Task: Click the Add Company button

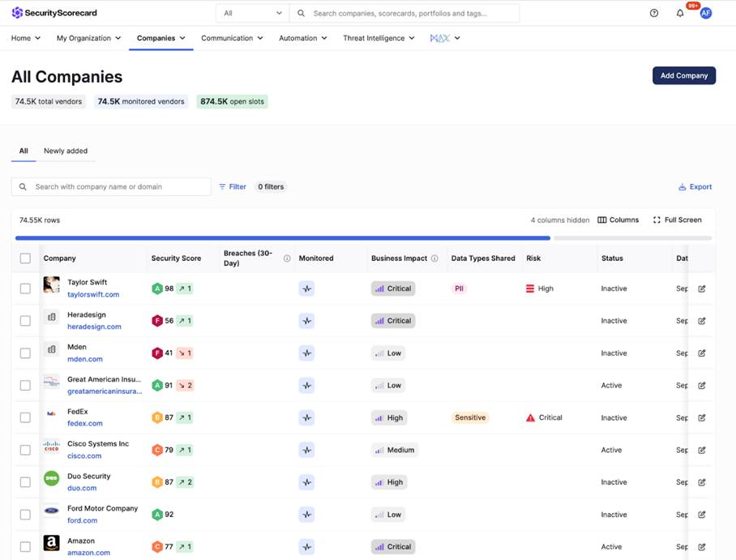Action: tap(683, 75)
